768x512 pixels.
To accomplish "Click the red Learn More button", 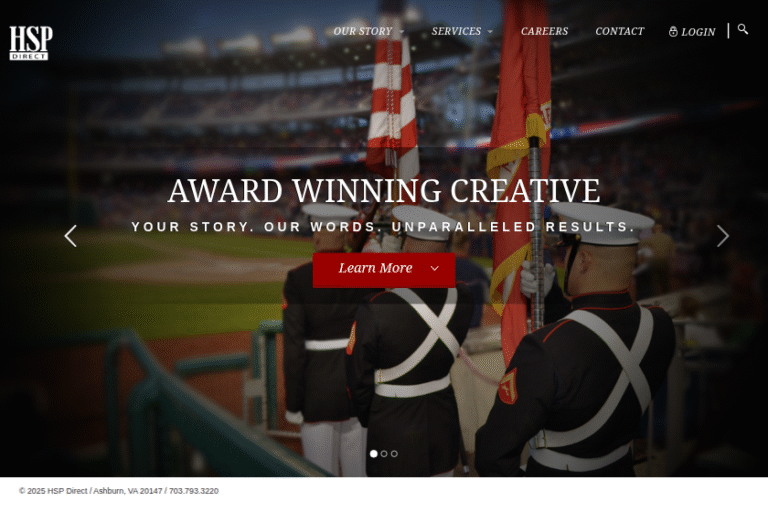I will coord(384,270).
